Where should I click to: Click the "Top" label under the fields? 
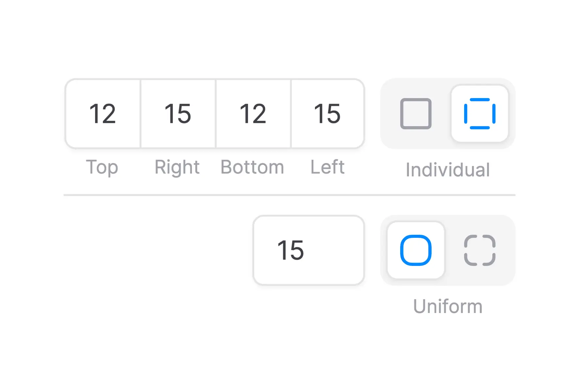pyautogui.click(x=102, y=167)
